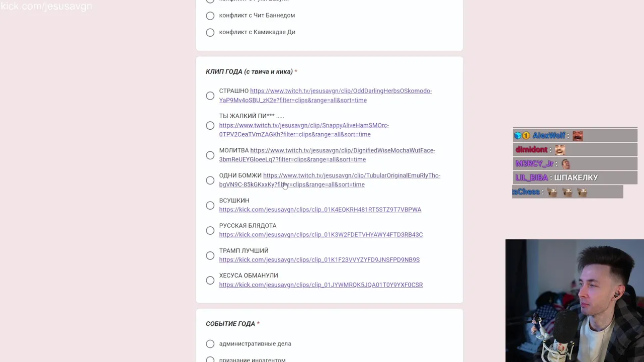Follow the 'ХЕСУСА ОБМАНУЛИ' Kick clip link
Image resolution: width=644 pixels, height=362 pixels.
320,285
